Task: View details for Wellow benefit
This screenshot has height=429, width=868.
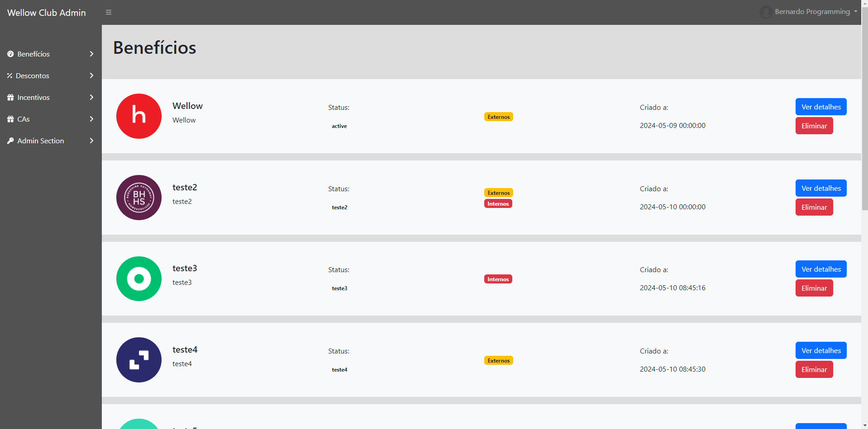Action: tap(820, 107)
